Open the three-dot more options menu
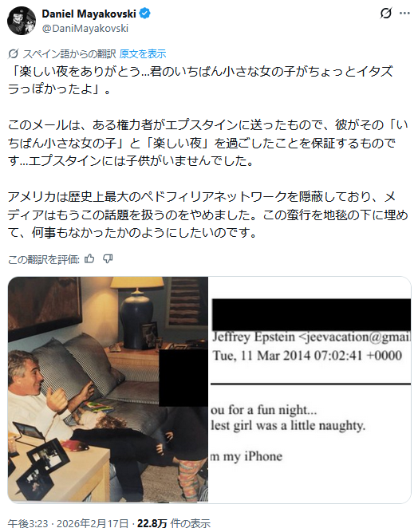The image size is (418, 532). tap(404, 14)
